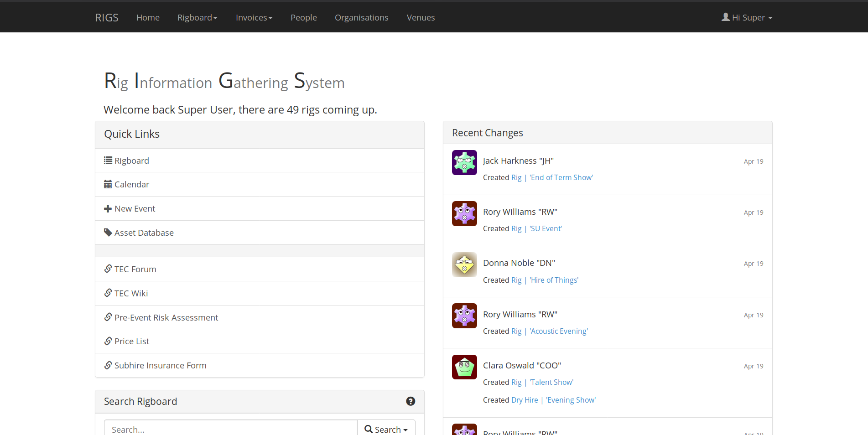Image resolution: width=868 pixels, height=435 pixels.
Task: Click the Search dropdown button
Action: click(x=386, y=429)
